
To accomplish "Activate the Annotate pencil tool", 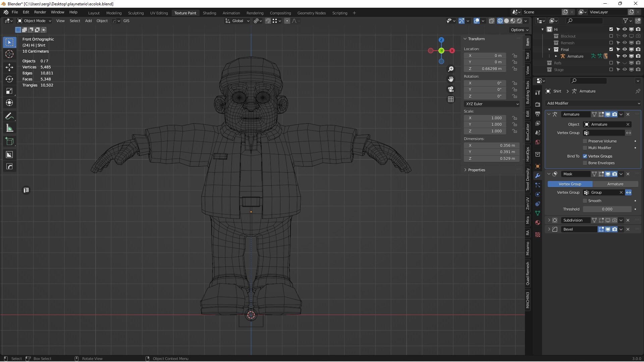I will [x=9, y=116].
